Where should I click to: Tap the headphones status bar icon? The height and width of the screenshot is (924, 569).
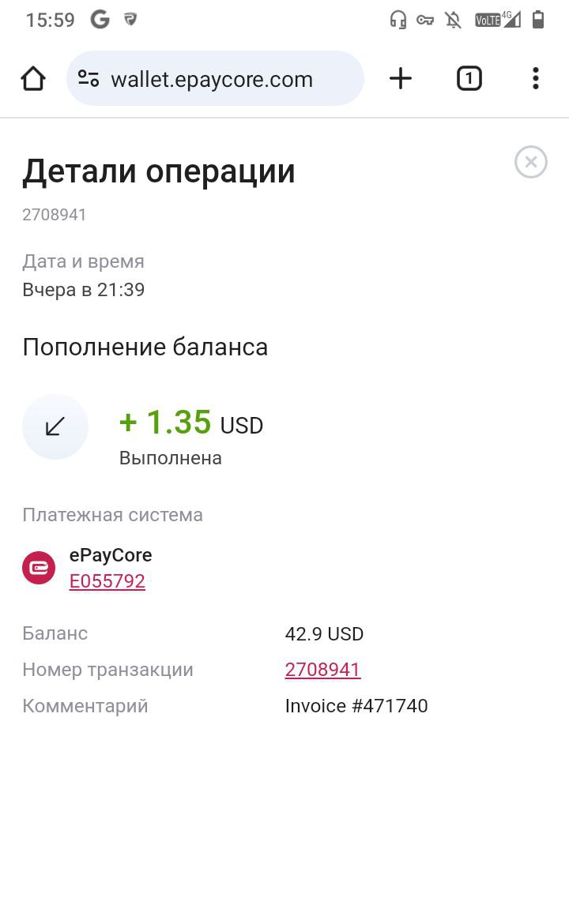pos(398,20)
